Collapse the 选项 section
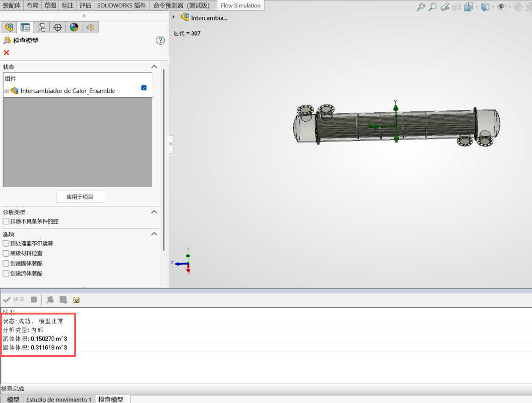The image size is (532, 403). (154, 234)
